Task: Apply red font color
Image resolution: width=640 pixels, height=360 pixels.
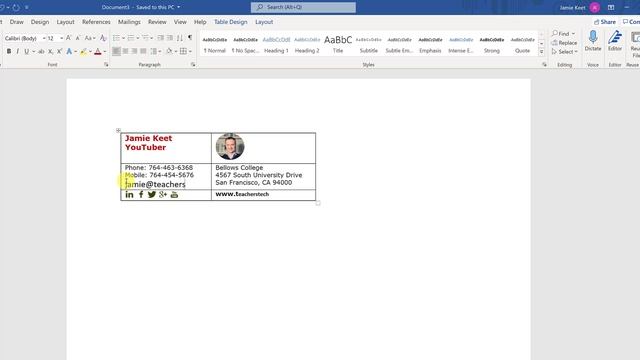Action: [x=98, y=51]
